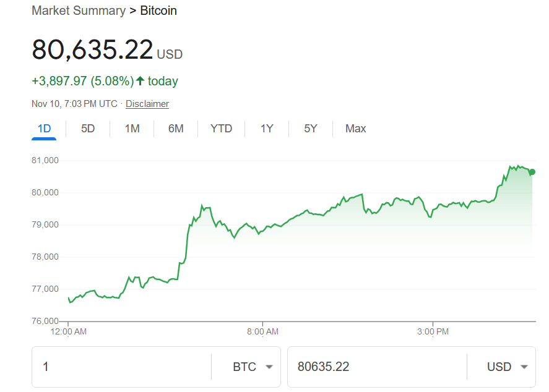Expand the BTC currency dropdown
549x392 pixels.
tap(253, 367)
